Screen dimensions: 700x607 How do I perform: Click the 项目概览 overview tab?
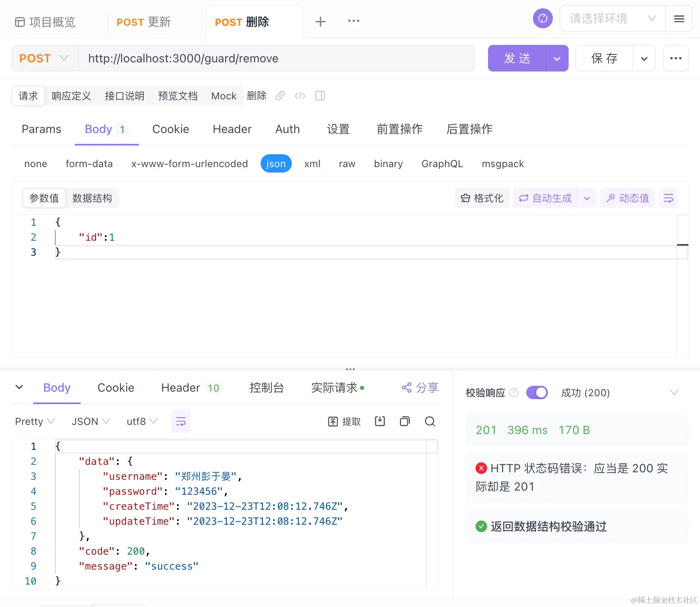tap(45, 22)
